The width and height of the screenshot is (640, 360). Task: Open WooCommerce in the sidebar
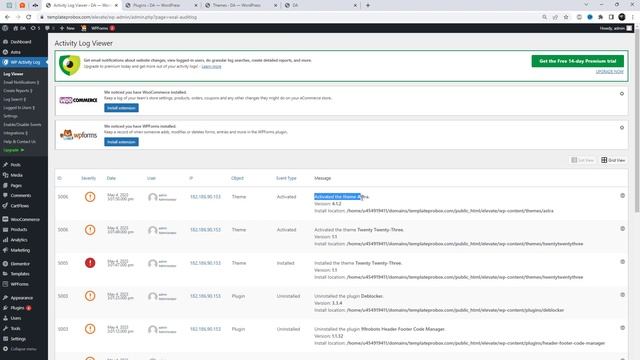tap(25, 219)
